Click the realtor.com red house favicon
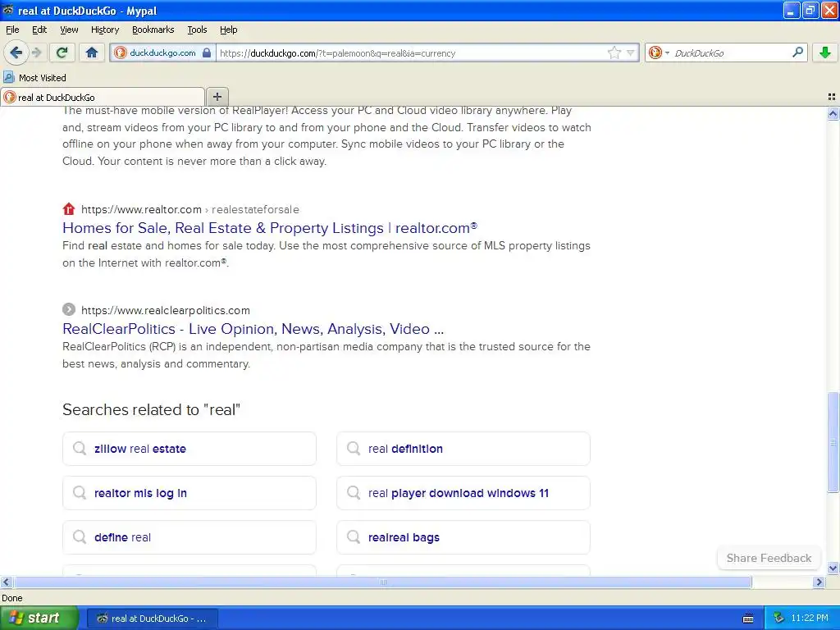This screenshot has width=840, height=630. (69, 209)
